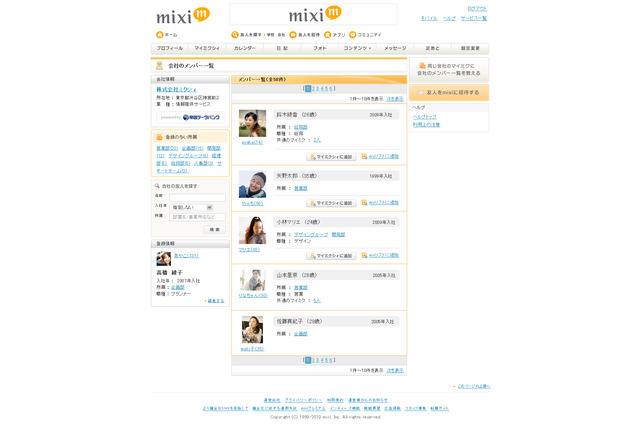Click the invite friends (友人を招待) icon
This screenshot has height=426, width=640.
(x=293, y=35)
